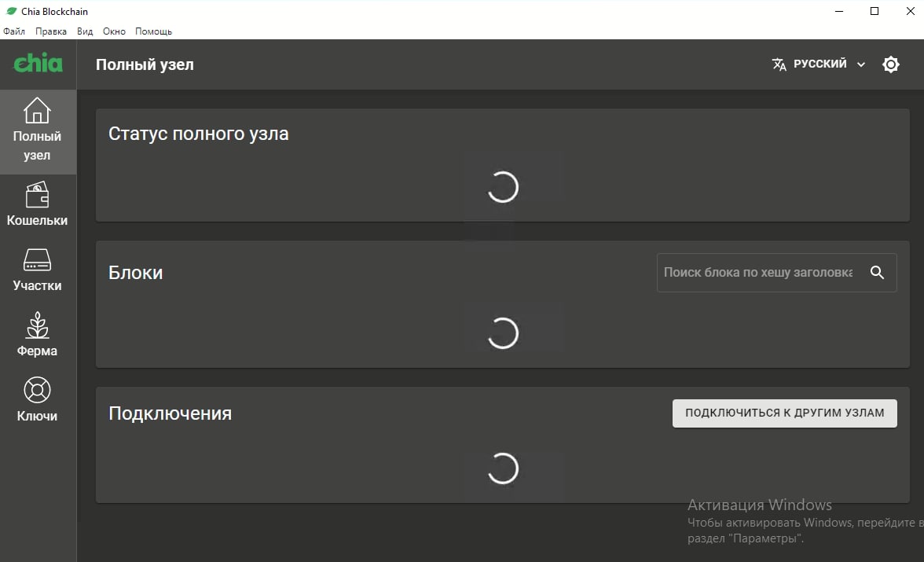This screenshot has height=562, width=924.
Task: Click the block search magnifier icon
Action: coord(877,273)
